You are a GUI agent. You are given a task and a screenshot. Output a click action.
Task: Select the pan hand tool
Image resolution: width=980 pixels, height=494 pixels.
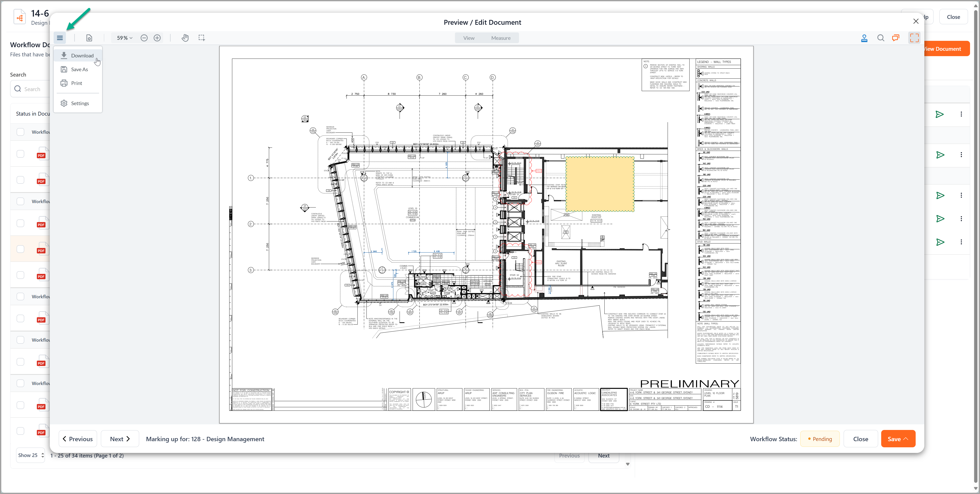(x=185, y=38)
